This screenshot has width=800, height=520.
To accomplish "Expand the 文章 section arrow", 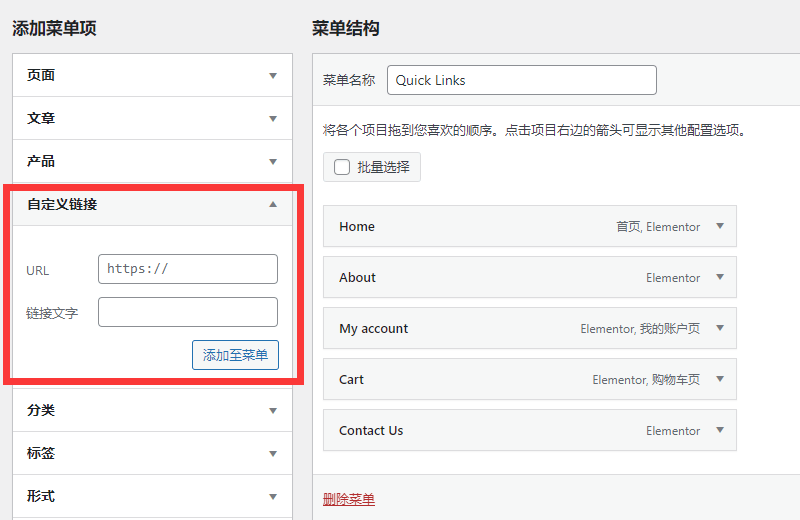I will point(273,119).
